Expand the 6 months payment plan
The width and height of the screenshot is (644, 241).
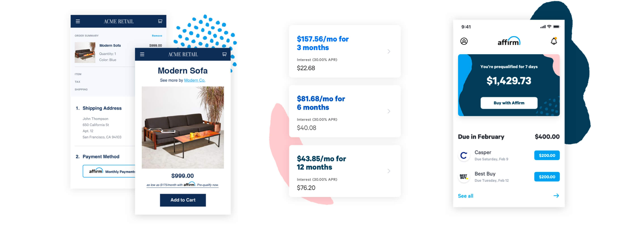coord(389,111)
